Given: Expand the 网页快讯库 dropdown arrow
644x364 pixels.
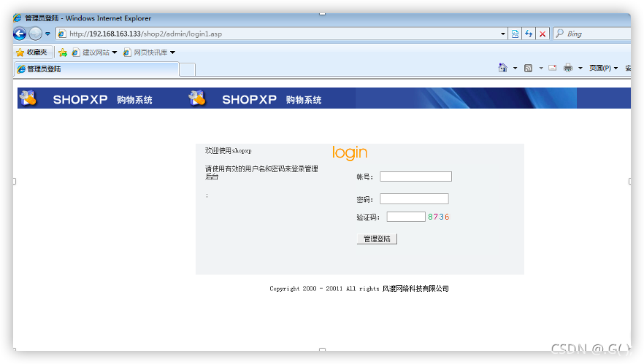Looking at the screenshot, I should (172, 52).
